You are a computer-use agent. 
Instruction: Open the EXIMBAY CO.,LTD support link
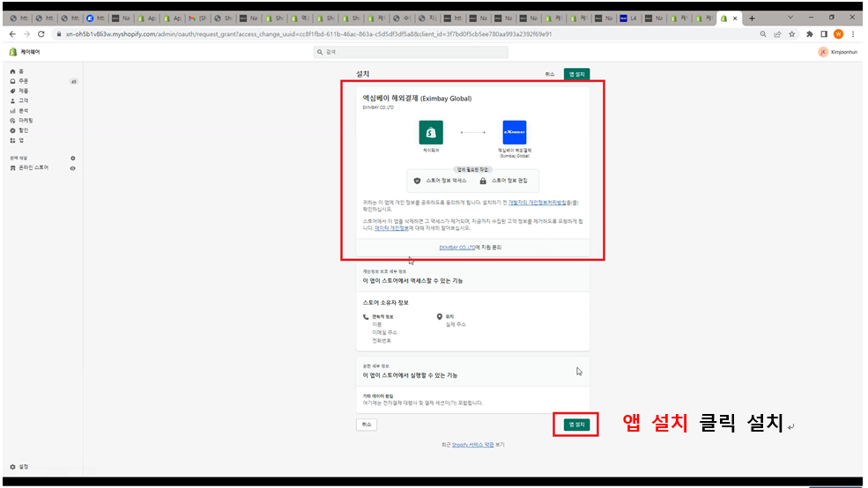coord(456,248)
